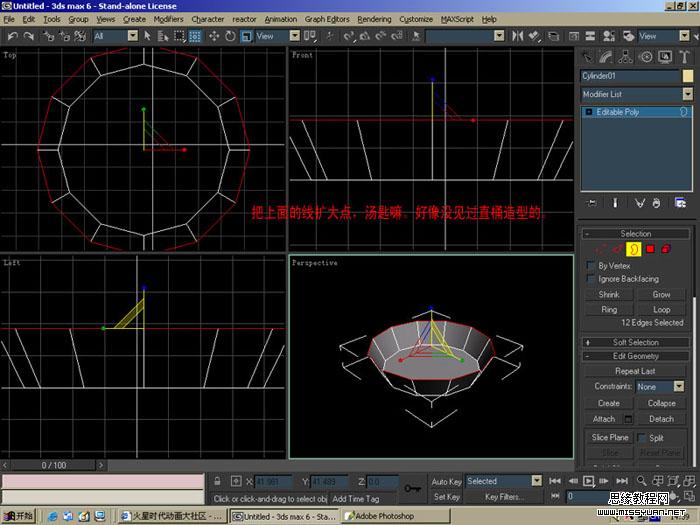The image size is (700, 525).
Task: Activate the Select and Move tool
Action: (x=214, y=36)
